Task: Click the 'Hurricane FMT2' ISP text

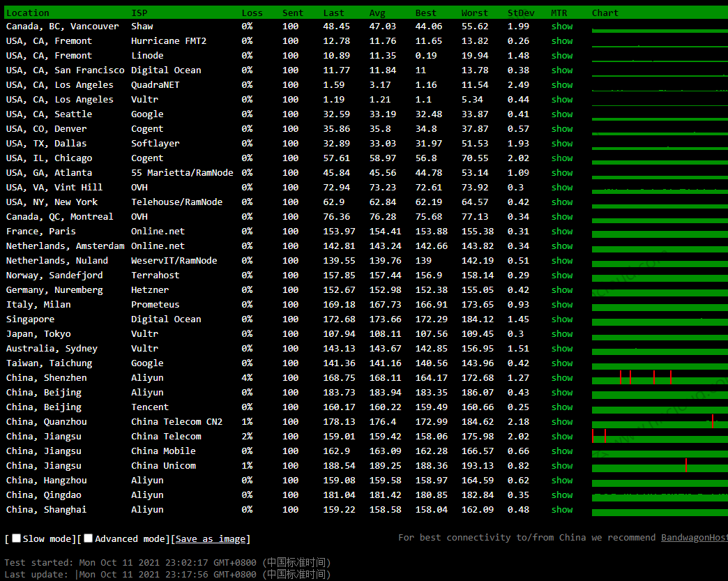Action: click(x=169, y=41)
